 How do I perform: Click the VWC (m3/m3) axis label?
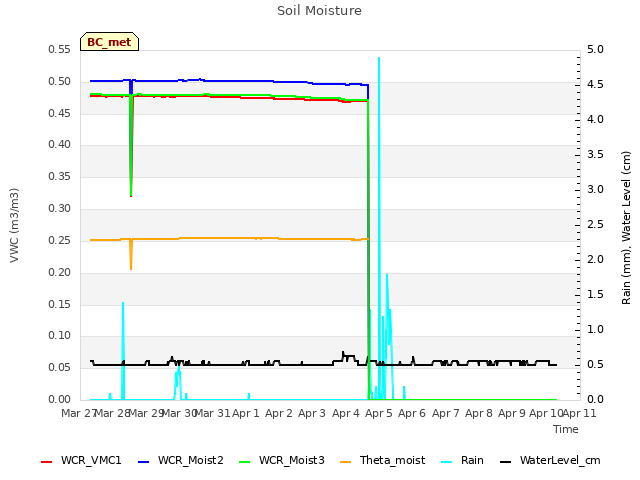[14, 225]
